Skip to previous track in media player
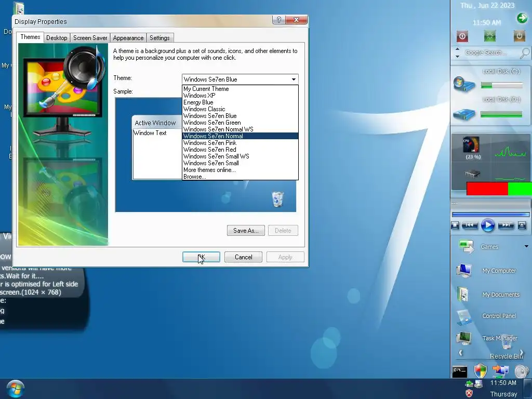The height and width of the screenshot is (399, 532). point(470,225)
